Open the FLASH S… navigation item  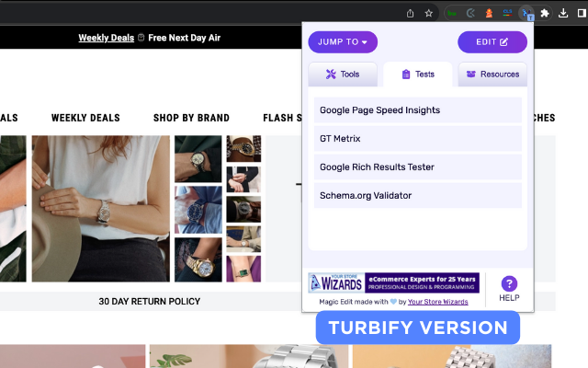tap(282, 118)
